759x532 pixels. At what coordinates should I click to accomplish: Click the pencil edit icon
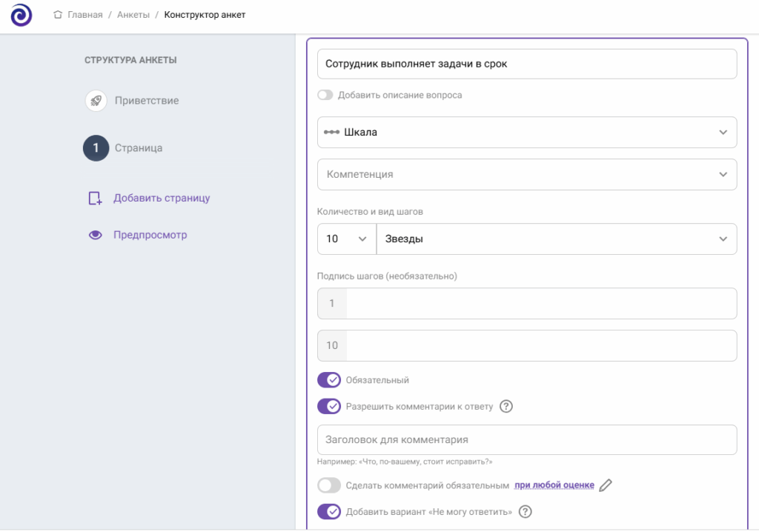click(x=606, y=485)
